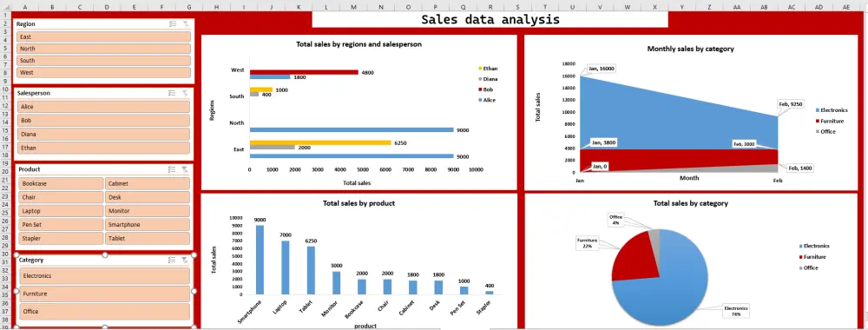Clear filter icon in Salesperson slicer

point(186,93)
